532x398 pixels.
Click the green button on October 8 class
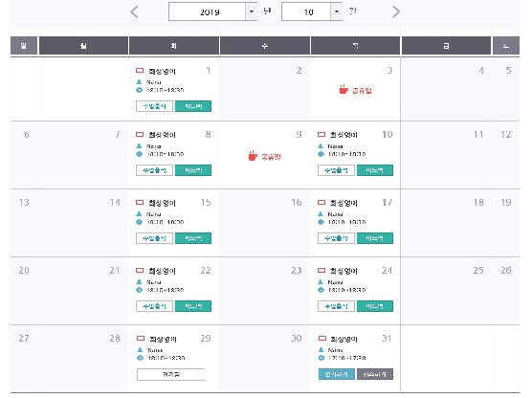tap(193, 170)
